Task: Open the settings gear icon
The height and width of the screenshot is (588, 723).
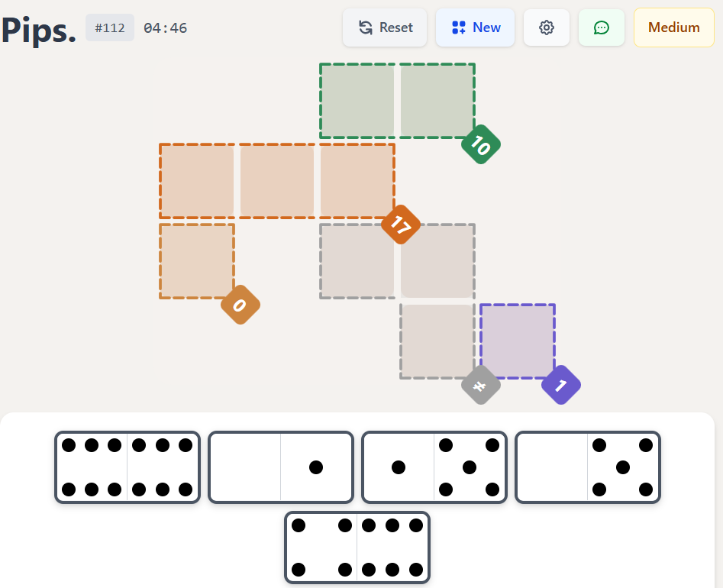Action: click(x=546, y=27)
